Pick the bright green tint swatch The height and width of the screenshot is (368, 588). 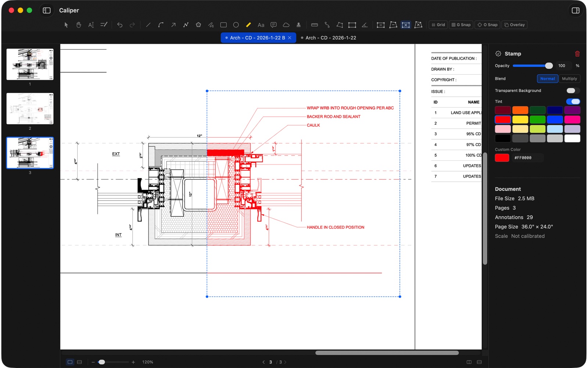(x=538, y=120)
